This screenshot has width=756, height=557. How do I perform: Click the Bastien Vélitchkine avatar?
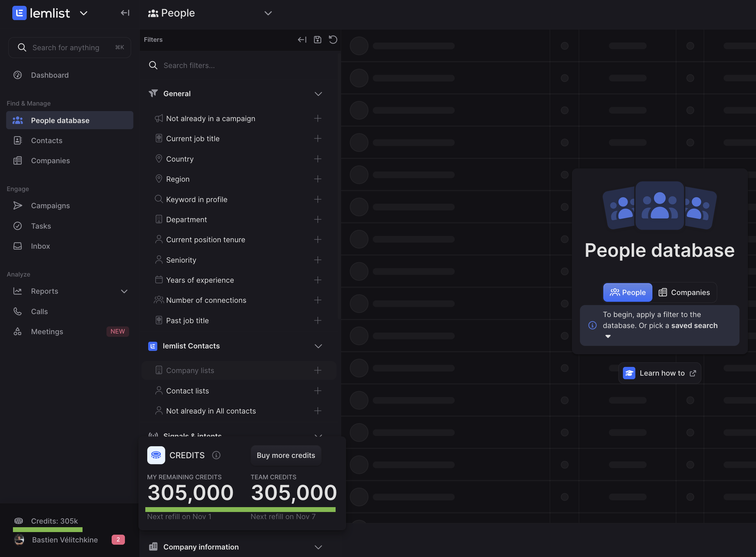(19, 540)
